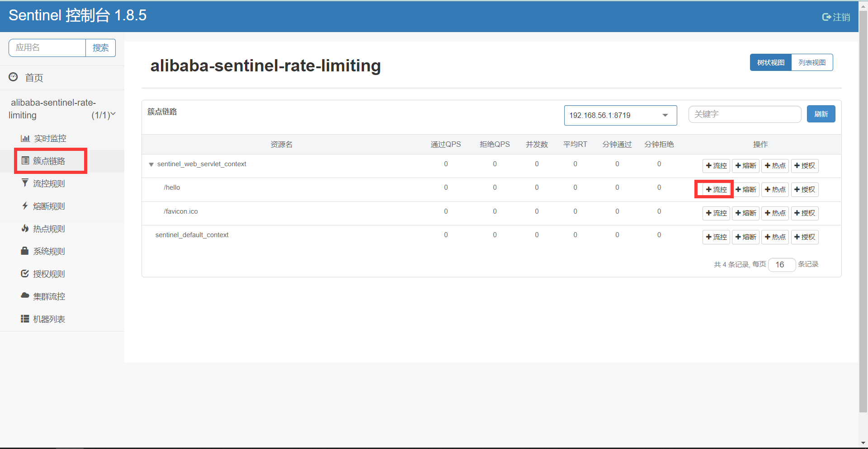Add 热点 rule for sentinel_default_context

[x=775, y=237]
